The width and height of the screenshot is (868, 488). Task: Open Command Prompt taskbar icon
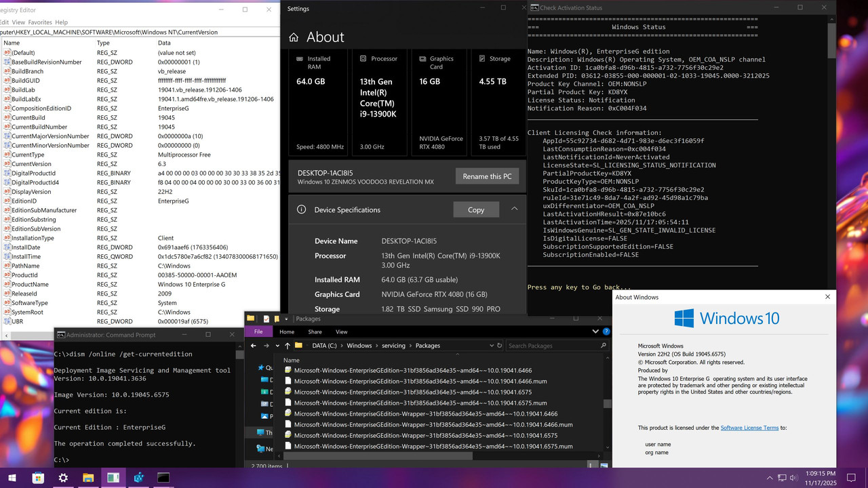click(163, 478)
